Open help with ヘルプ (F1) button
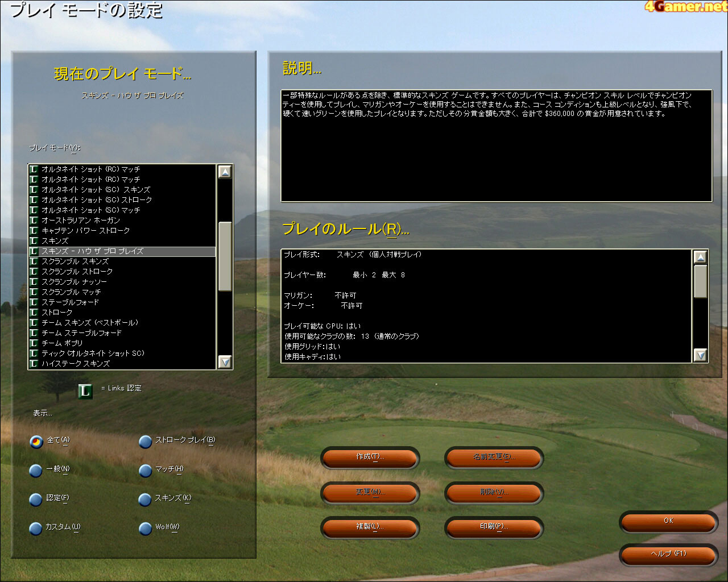The width and height of the screenshot is (728, 582). pos(668,555)
